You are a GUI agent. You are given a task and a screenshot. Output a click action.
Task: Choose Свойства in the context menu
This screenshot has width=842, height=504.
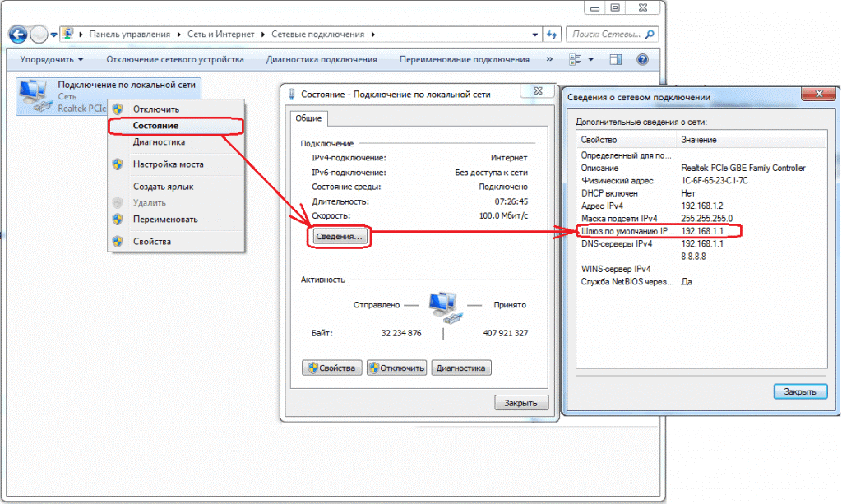(152, 241)
